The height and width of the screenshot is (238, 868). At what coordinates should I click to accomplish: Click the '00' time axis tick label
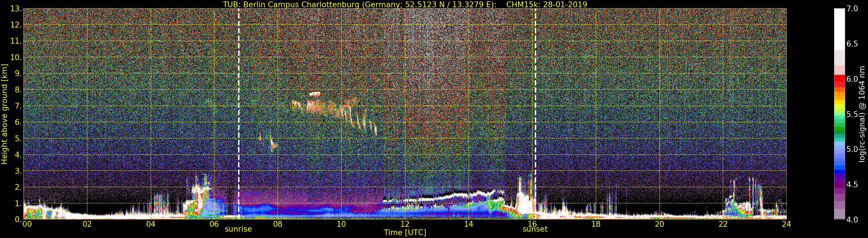(27, 224)
